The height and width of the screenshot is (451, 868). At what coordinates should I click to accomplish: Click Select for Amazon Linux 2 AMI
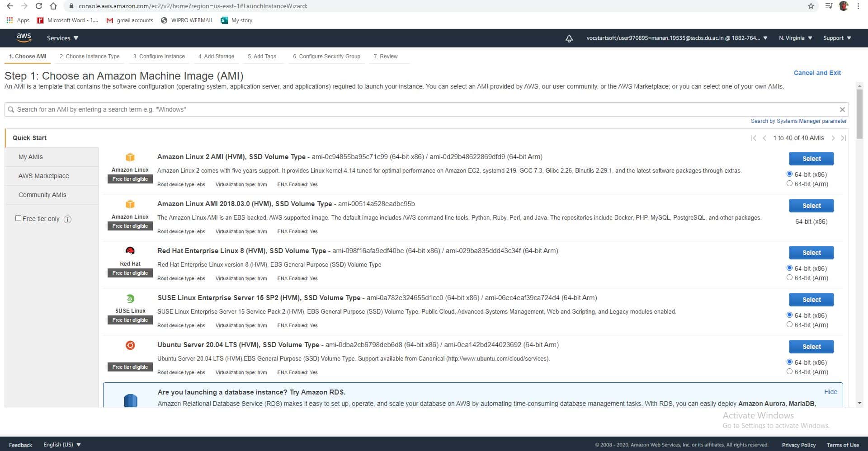pos(811,159)
